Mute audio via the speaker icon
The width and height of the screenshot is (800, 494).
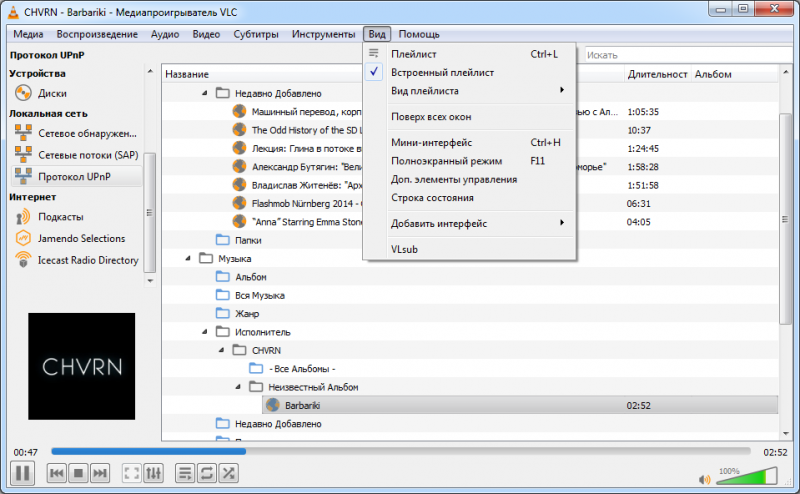pos(705,479)
